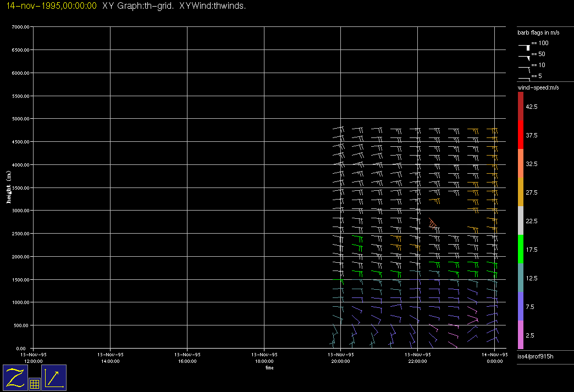Click the 13-Nov-95 20:00:00 time axis label
The width and height of the screenshot is (574, 392).
coord(340,358)
